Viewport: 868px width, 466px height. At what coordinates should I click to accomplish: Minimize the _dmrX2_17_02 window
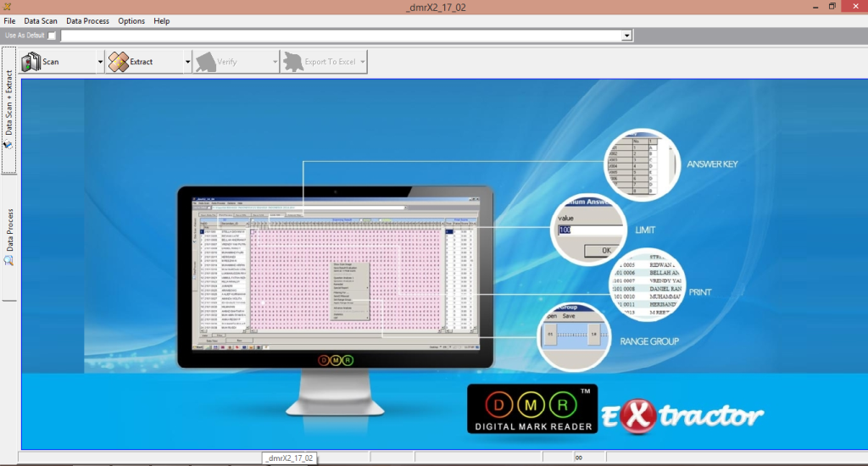coord(815,7)
